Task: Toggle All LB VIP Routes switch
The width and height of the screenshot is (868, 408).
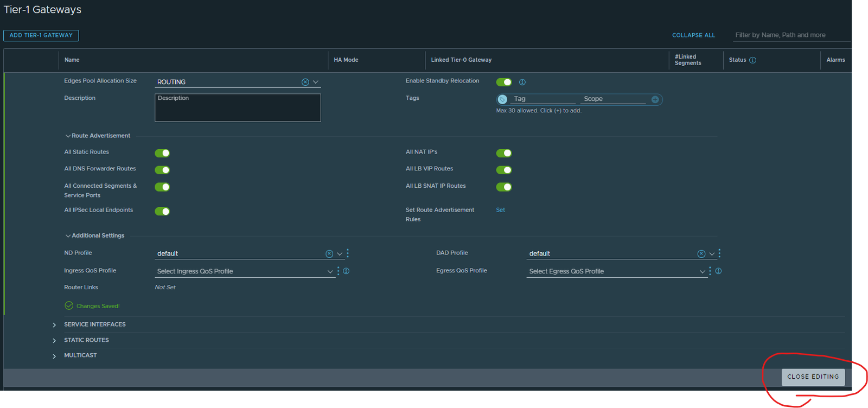Action: tap(504, 170)
